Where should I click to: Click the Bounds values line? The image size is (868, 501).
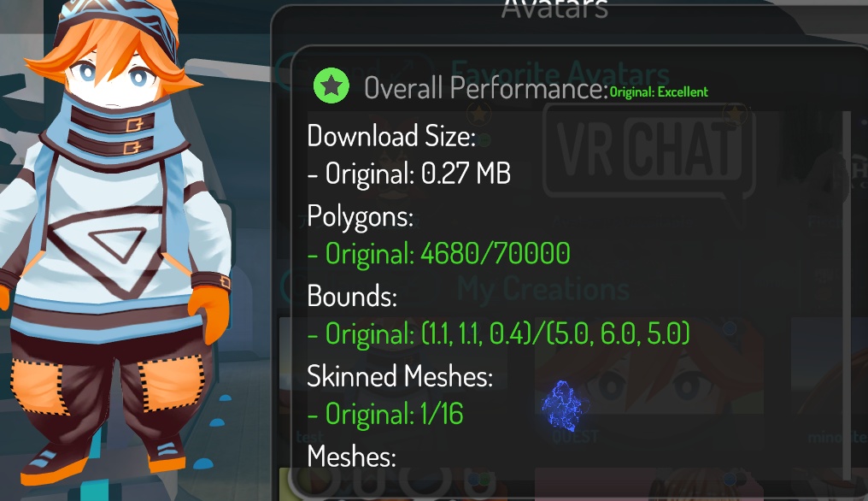(x=498, y=333)
